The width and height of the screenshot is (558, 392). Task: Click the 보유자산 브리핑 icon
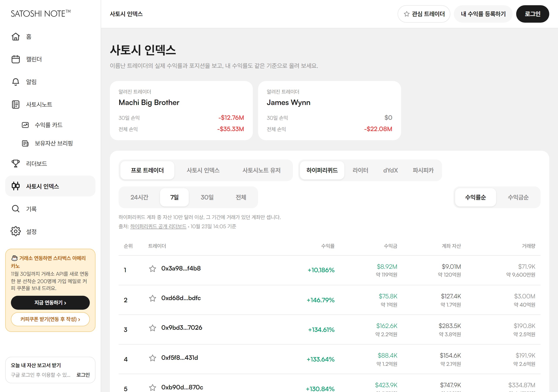[x=25, y=143]
